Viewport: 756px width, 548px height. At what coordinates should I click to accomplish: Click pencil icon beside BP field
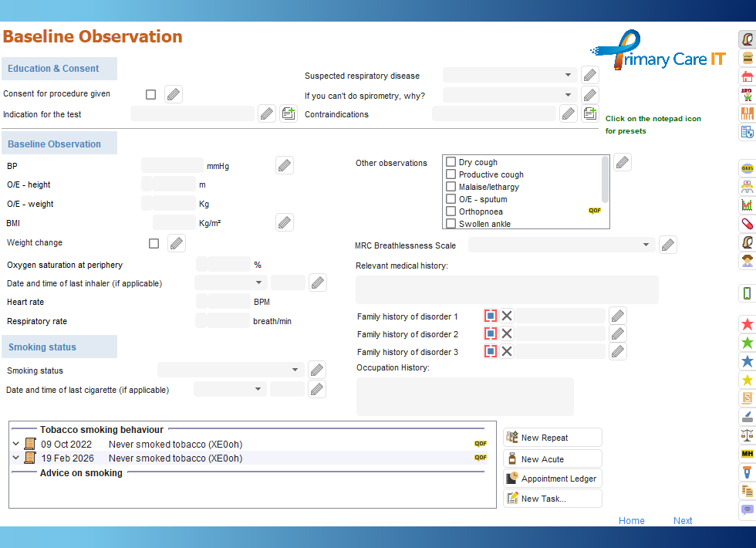285,165
